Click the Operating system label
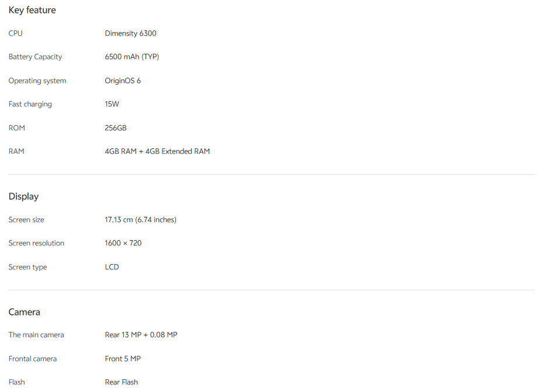The width and height of the screenshot is (545, 392). (x=37, y=81)
